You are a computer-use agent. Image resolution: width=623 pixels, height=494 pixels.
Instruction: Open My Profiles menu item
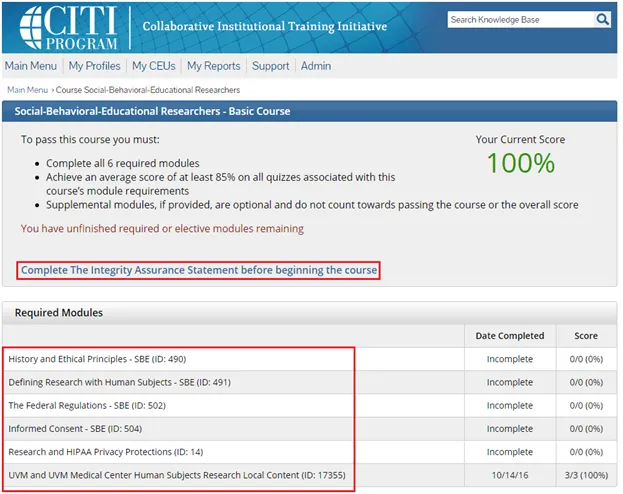click(x=94, y=66)
